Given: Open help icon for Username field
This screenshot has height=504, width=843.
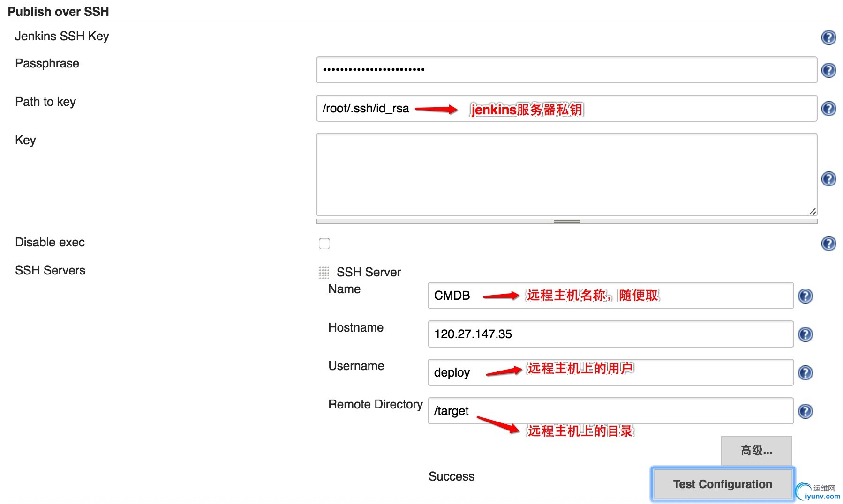Looking at the screenshot, I should (805, 373).
